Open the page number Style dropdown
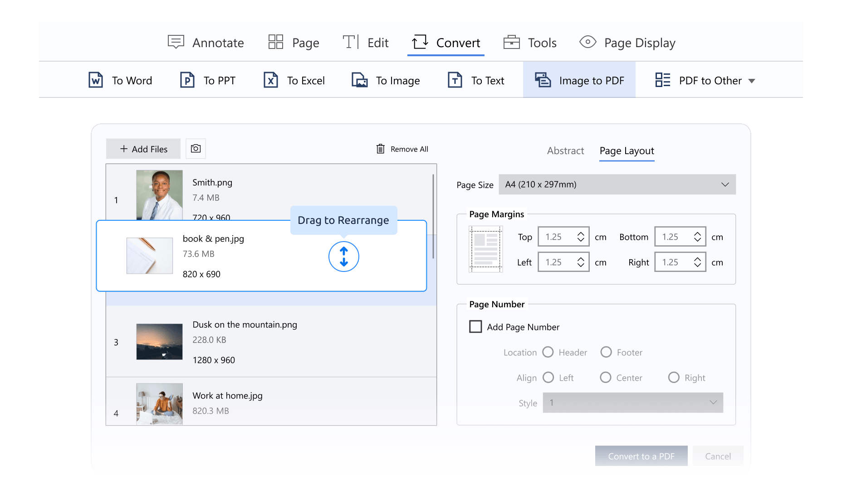Image resolution: width=842 pixels, height=504 pixels. (633, 402)
